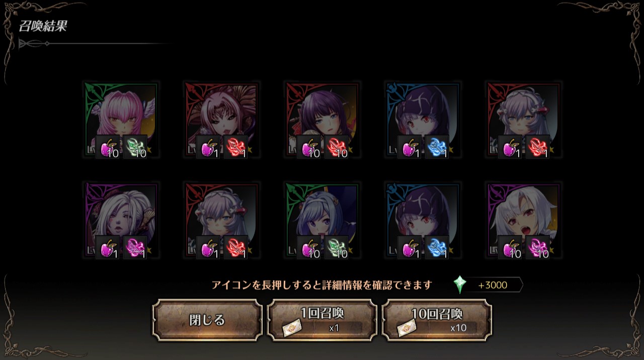Click the white-haired character with open mouth

coord(523,221)
